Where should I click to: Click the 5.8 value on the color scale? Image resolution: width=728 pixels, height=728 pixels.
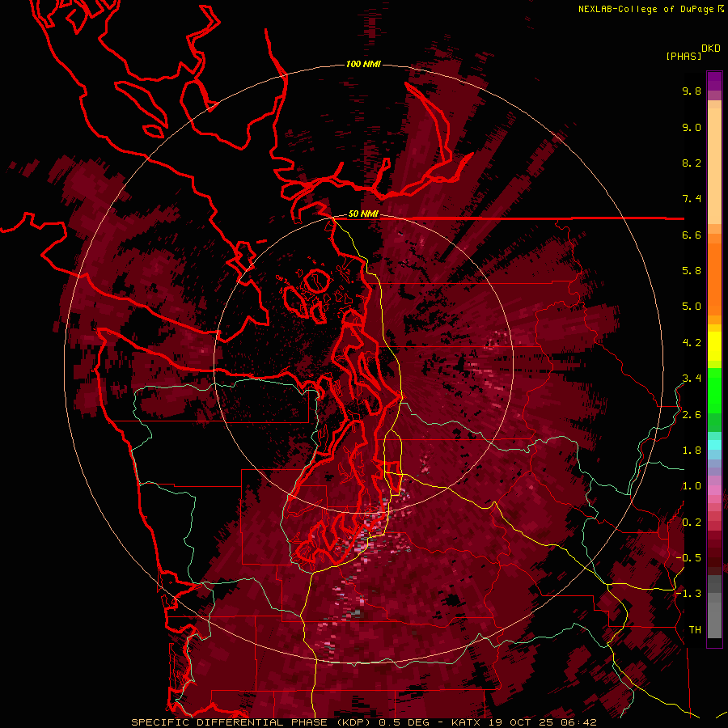coord(692,271)
